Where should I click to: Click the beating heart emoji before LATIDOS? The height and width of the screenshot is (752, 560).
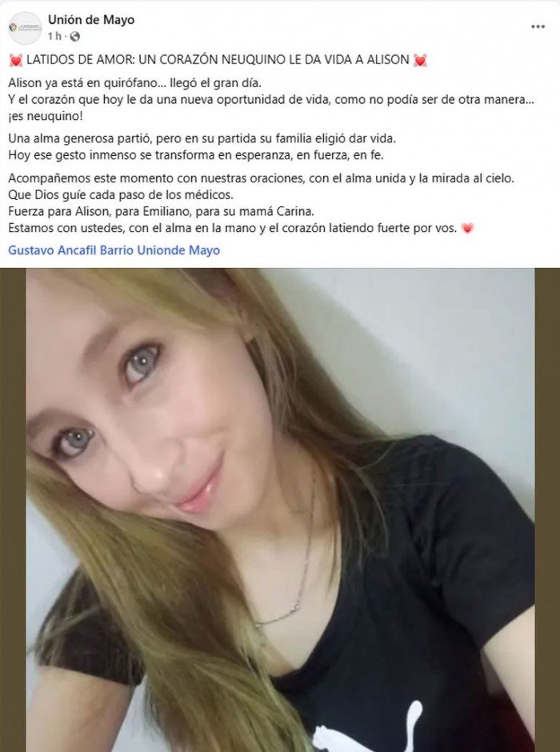point(16,60)
